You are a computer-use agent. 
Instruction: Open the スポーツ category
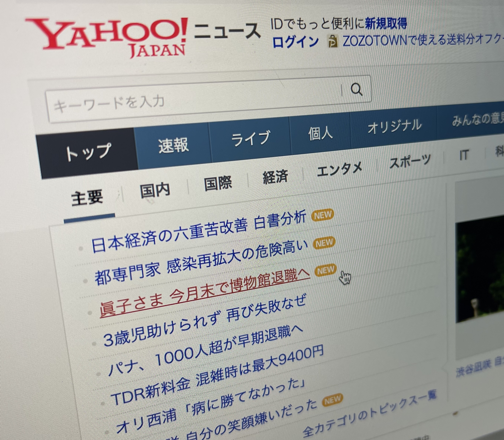[x=410, y=162]
